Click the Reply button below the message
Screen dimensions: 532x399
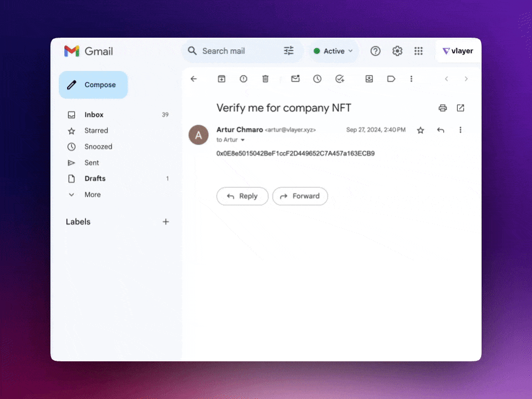242,196
